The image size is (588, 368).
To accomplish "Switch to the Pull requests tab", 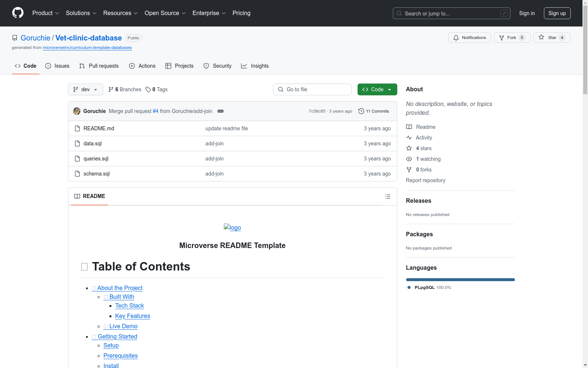I will [99, 66].
